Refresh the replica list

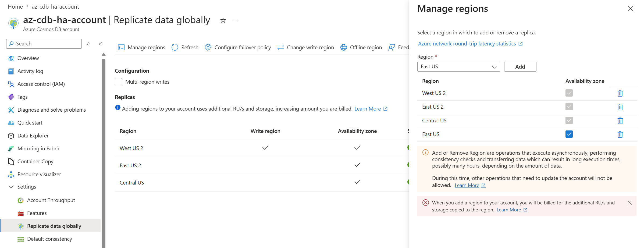point(185,47)
